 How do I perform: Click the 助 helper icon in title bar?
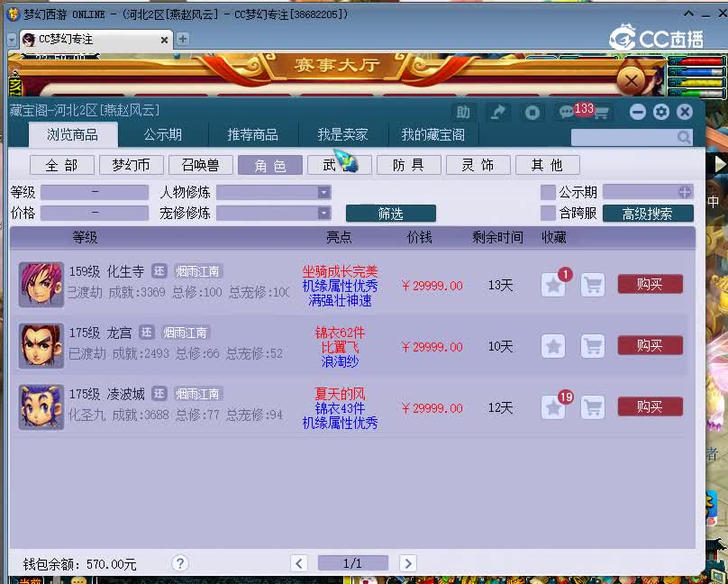click(x=462, y=112)
